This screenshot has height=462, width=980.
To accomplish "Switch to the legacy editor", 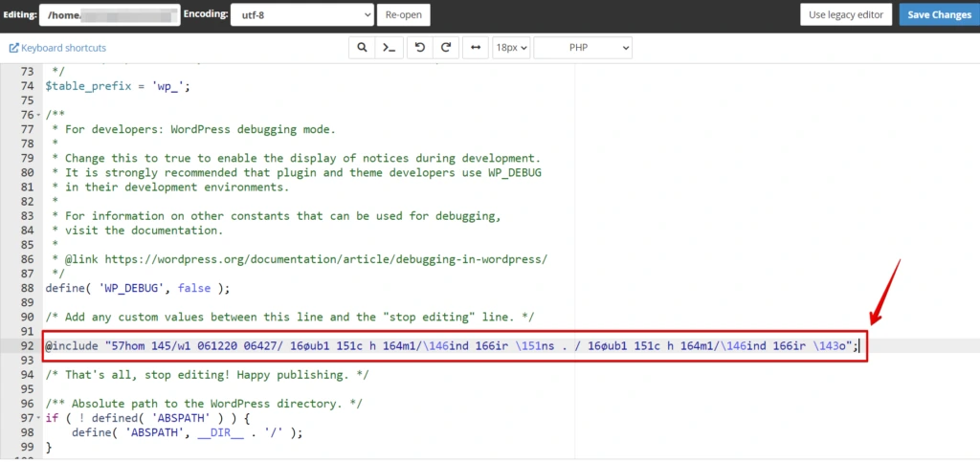I will click(846, 14).
